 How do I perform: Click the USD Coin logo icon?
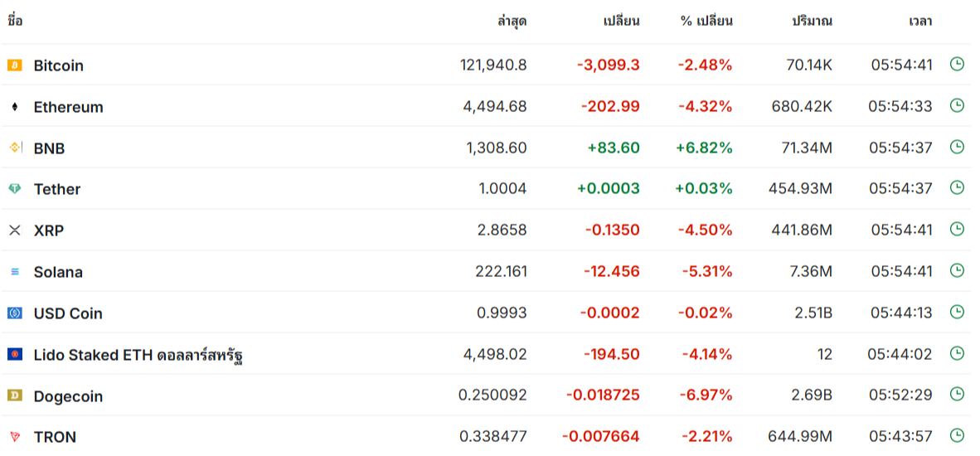point(14,313)
